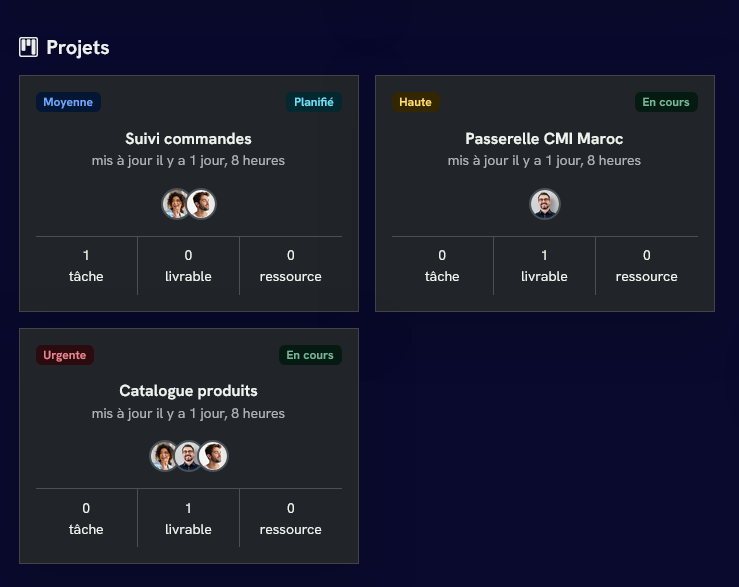Click the member avatar on Passerelle CMI Maroc
Image resolution: width=739 pixels, height=587 pixels.
[544, 204]
